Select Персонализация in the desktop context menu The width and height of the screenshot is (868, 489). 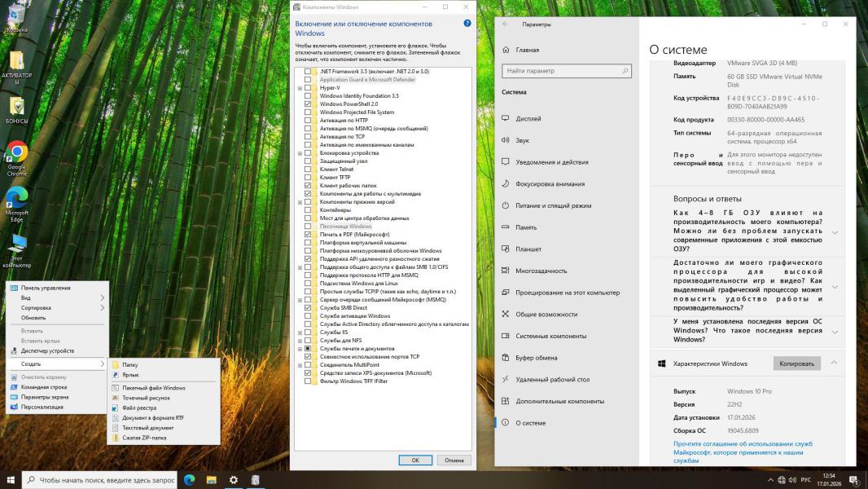(x=42, y=407)
